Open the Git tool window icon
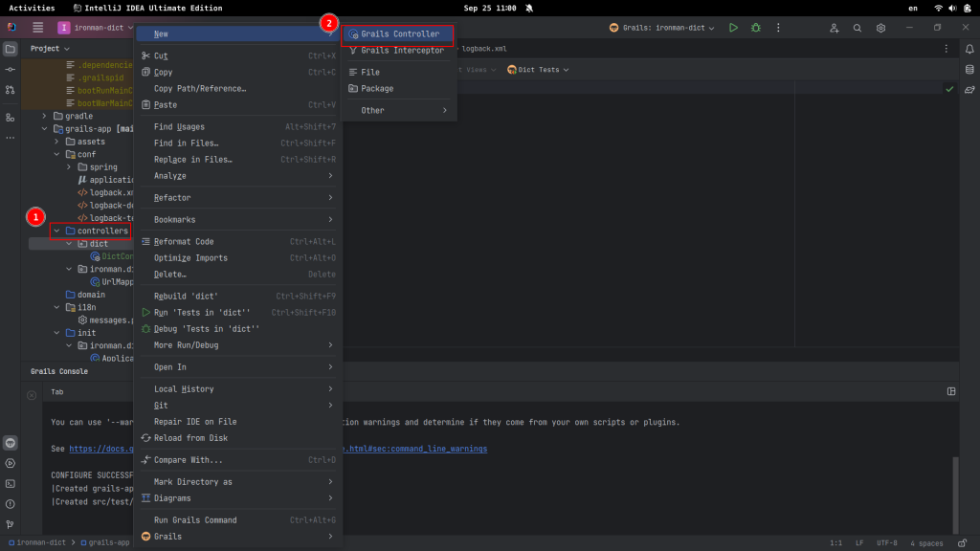Viewport: 980px width, 551px height. [x=10, y=524]
